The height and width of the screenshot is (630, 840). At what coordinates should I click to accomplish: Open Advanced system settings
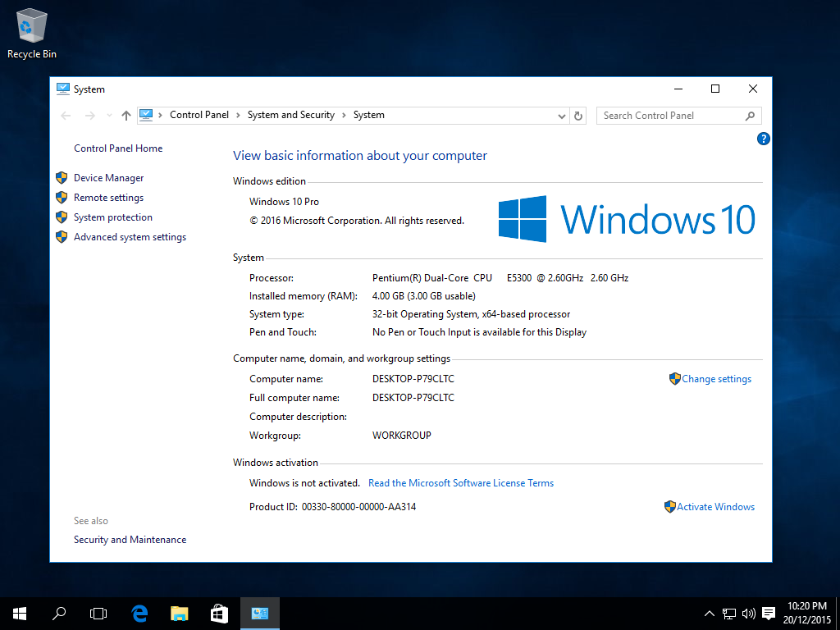[x=130, y=237]
